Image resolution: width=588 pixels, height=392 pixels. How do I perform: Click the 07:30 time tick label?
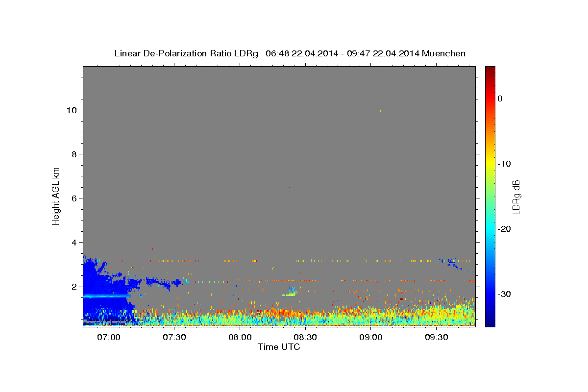tap(174, 338)
